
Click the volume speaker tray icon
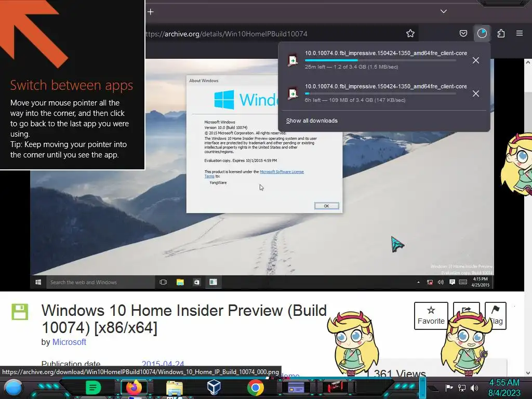tap(474, 388)
